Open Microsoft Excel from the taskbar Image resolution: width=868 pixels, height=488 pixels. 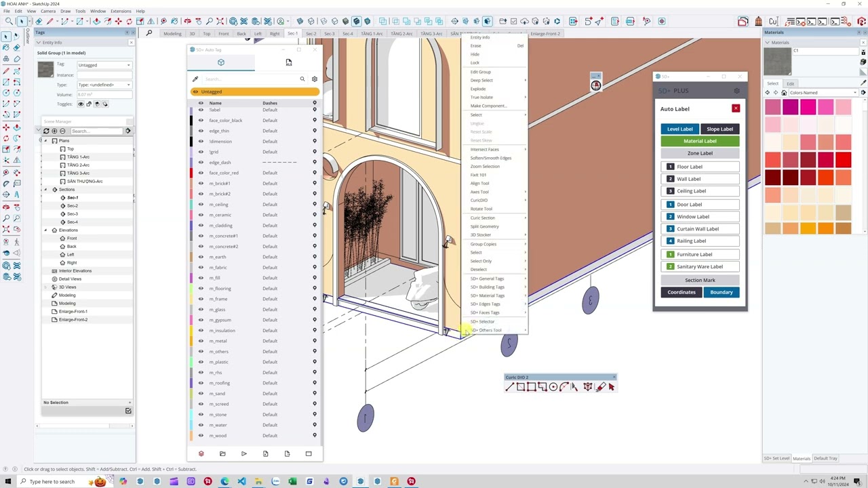[292, 481]
